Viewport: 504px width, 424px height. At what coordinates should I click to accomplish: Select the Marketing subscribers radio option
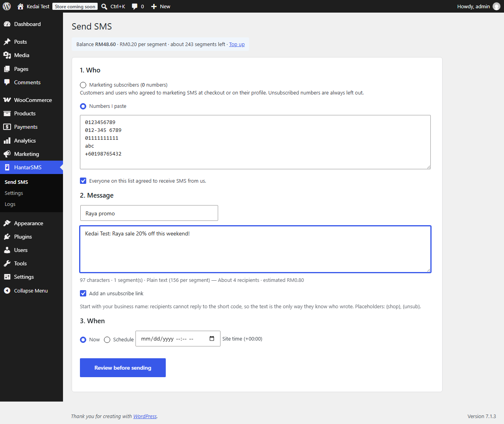click(83, 85)
